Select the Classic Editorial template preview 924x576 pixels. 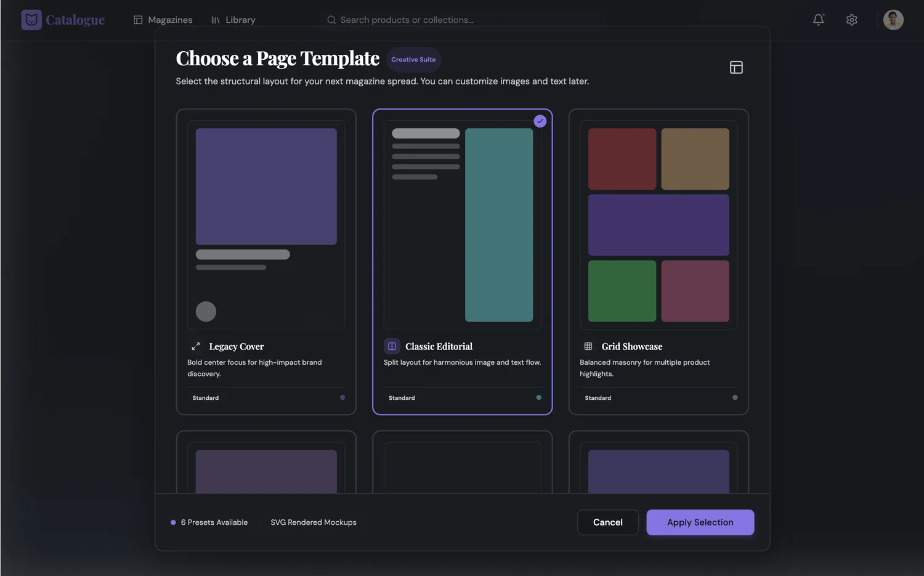pyautogui.click(x=463, y=225)
